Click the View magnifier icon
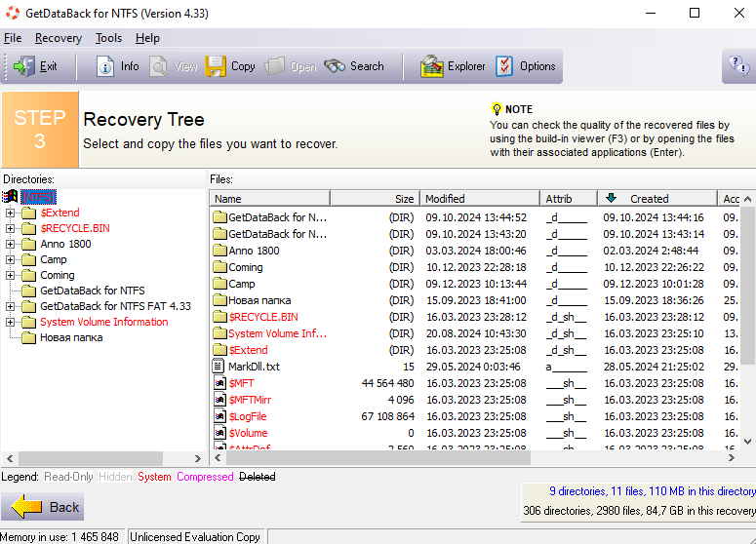The height and width of the screenshot is (544, 756). (158, 66)
